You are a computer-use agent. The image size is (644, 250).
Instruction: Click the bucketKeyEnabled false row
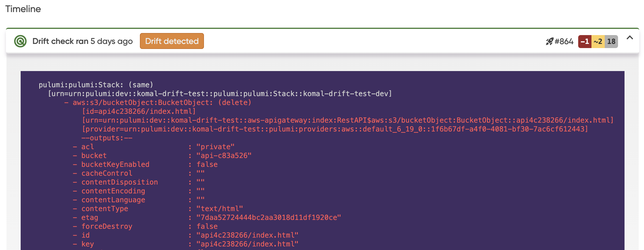[145, 165]
